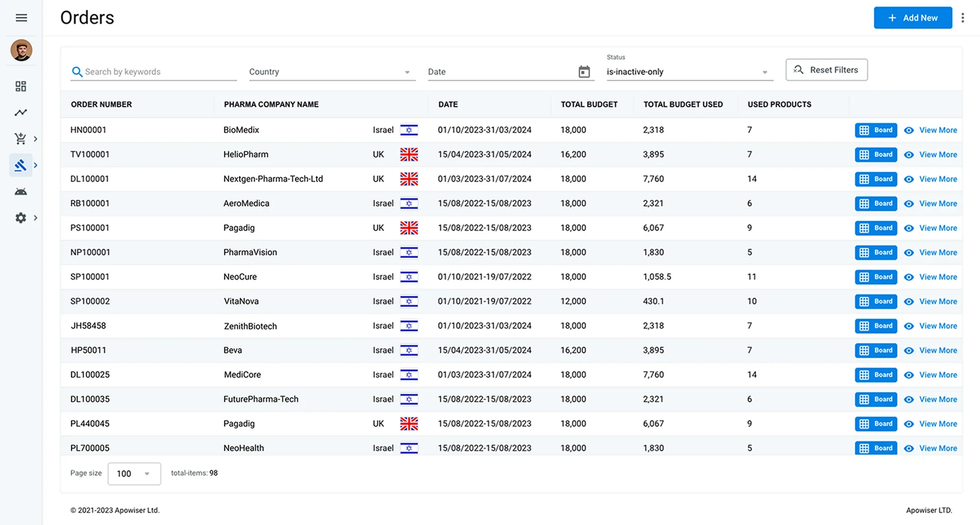Click the Add New button

point(913,18)
